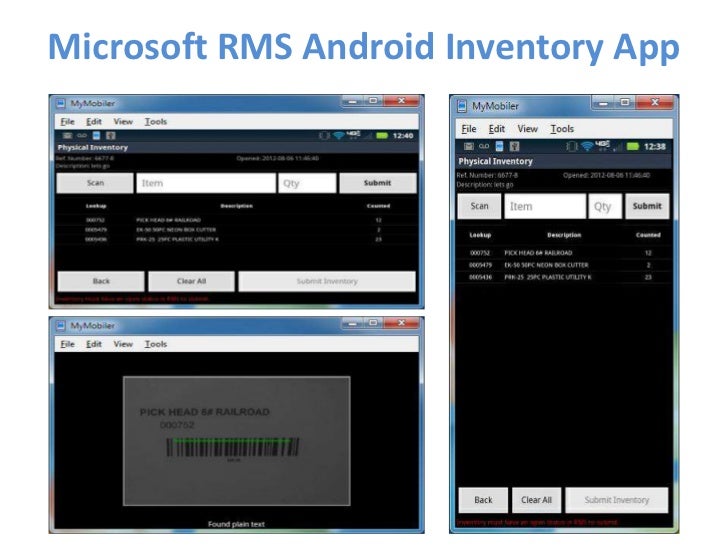Screen dimensions: 728x546
Task: Open Edit menu in bottom-left MyMobiler window
Action: point(94,344)
